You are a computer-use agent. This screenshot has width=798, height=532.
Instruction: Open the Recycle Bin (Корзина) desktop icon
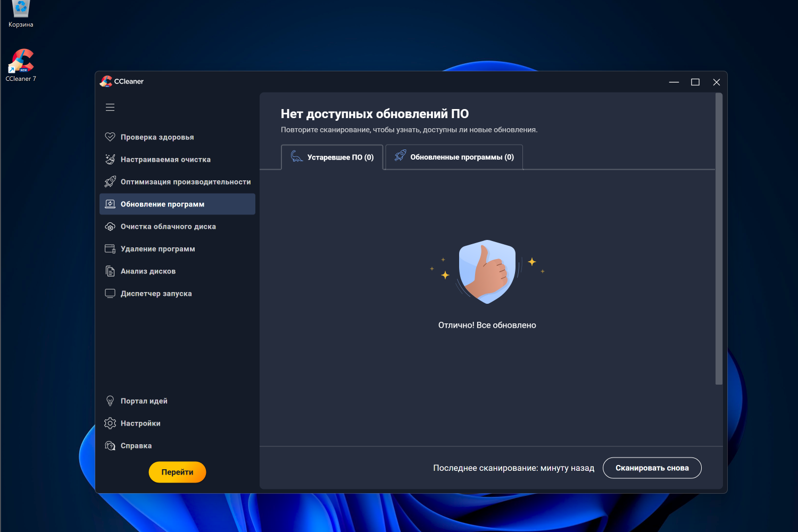pos(21,14)
